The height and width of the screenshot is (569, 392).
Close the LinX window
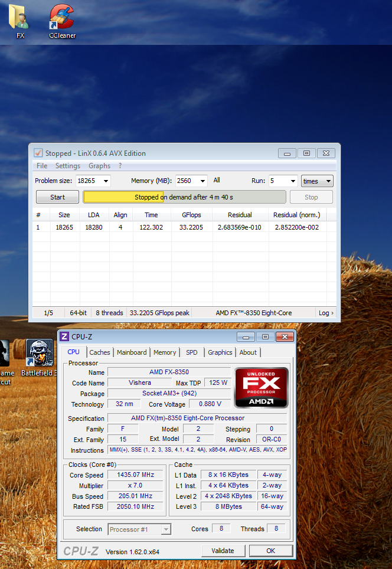click(x=326, y=153)
